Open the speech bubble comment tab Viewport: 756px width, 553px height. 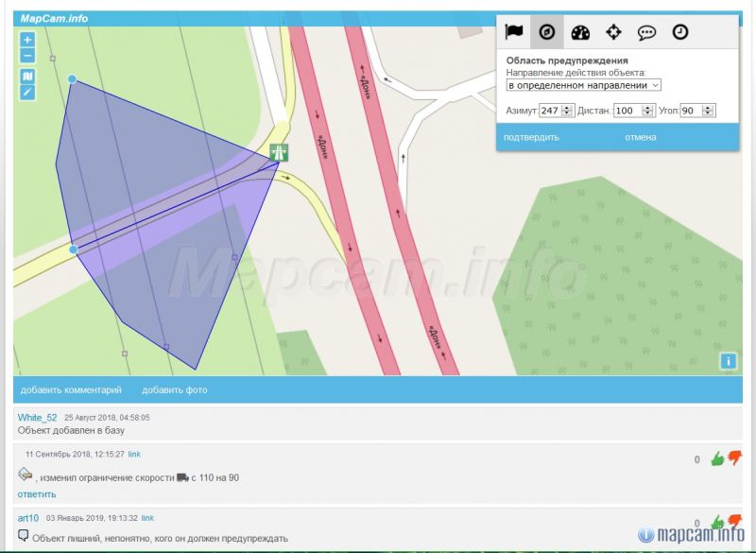[646, 31]
